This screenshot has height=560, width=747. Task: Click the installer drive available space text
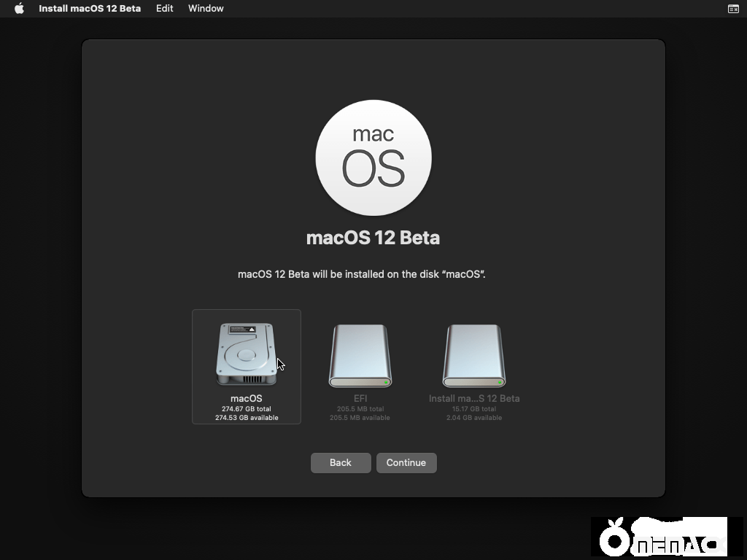point(474,418)
